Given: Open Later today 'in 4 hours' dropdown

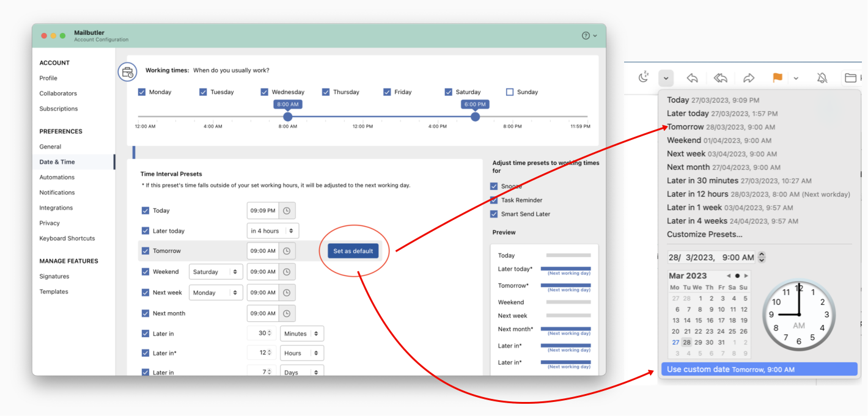Looking at the screenshot, I should [273, 231].
